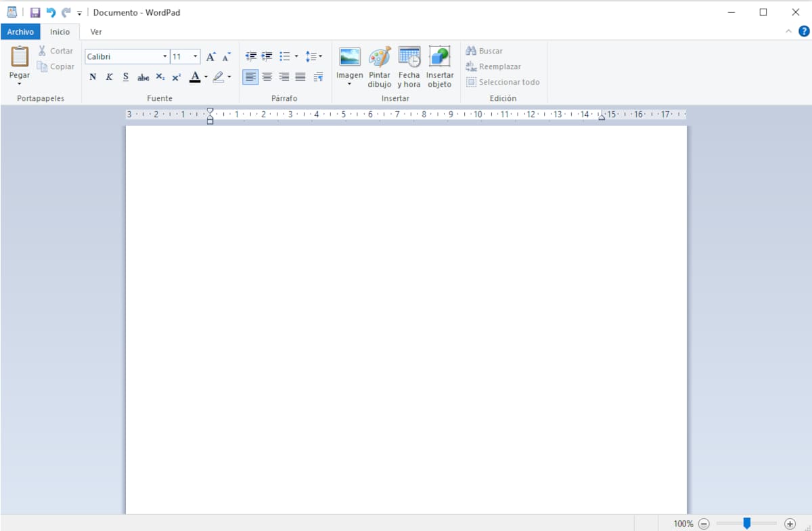Justify the text
Image resolution: width=812 pixels, height=531 pixels.
tap(300, 77)
